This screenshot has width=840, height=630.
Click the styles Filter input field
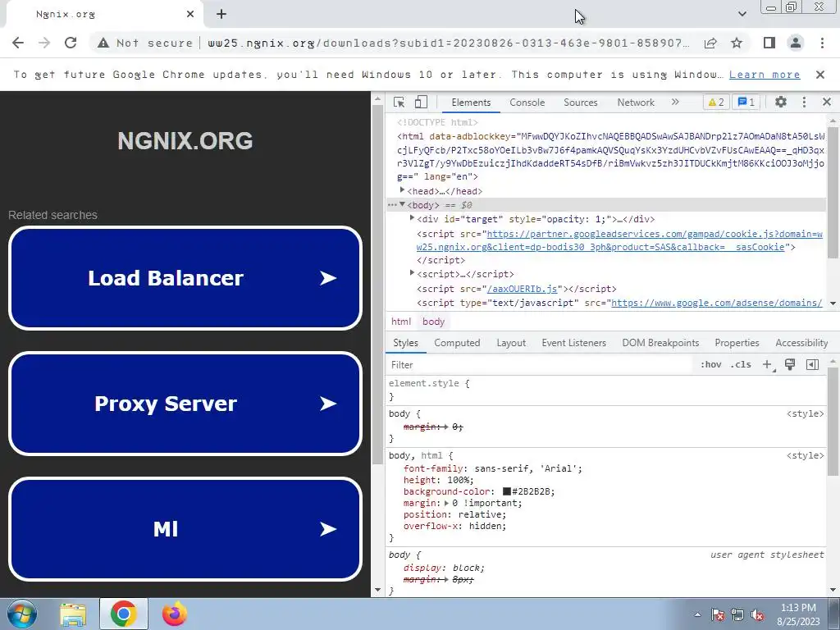(541, 365)
